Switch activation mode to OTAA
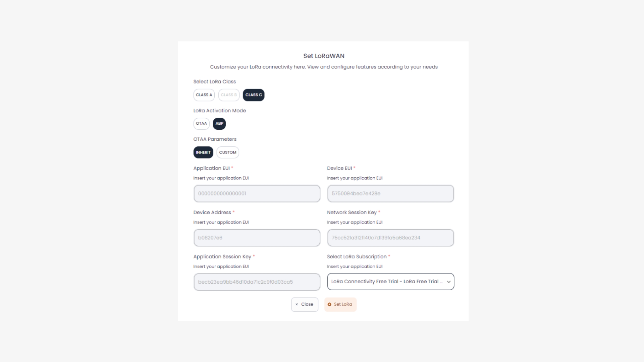 [201, 124]
